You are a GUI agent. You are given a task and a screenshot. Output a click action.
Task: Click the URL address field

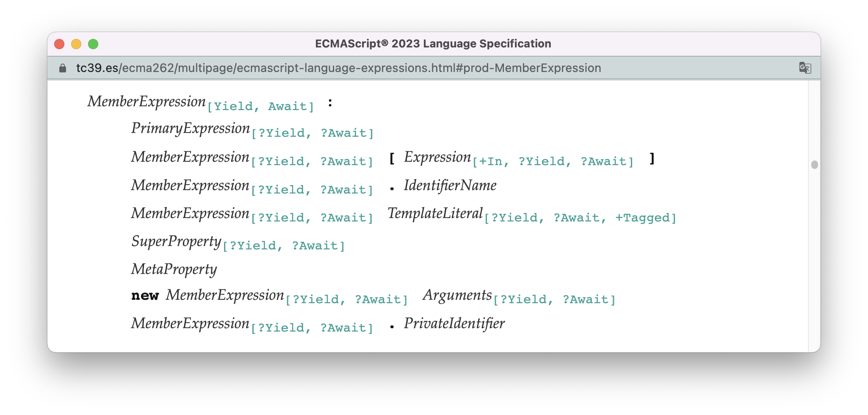(x=339, y=68)
